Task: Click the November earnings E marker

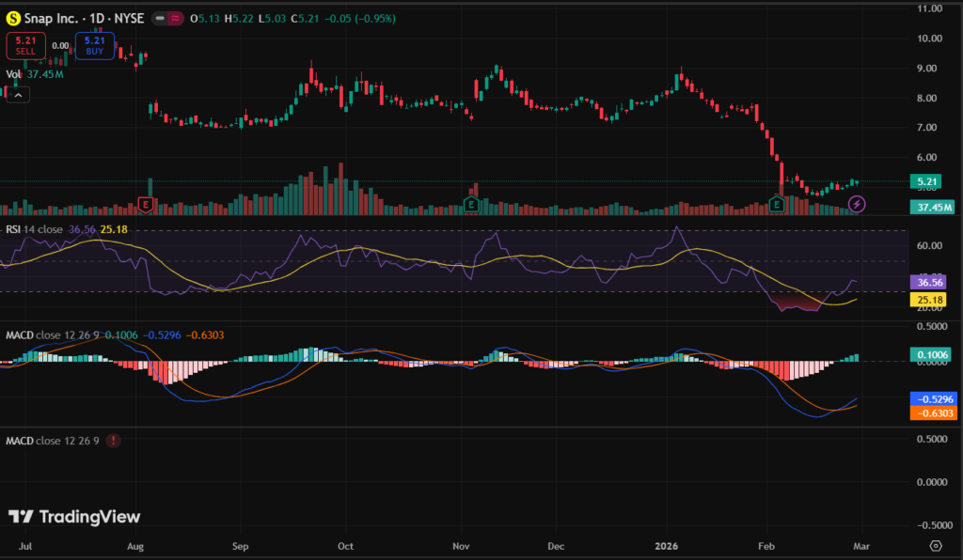Action: tap(473, 204)
